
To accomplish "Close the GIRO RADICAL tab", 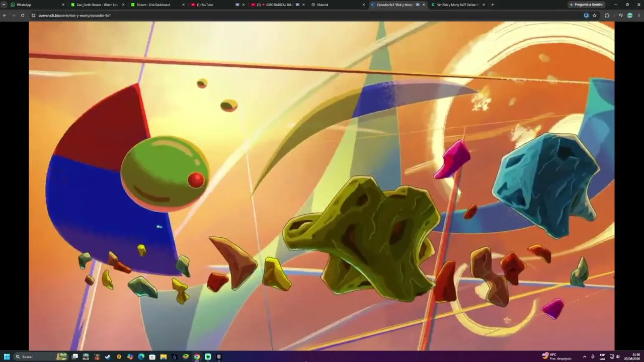I will pyautogui.click(x=303, y=5).
